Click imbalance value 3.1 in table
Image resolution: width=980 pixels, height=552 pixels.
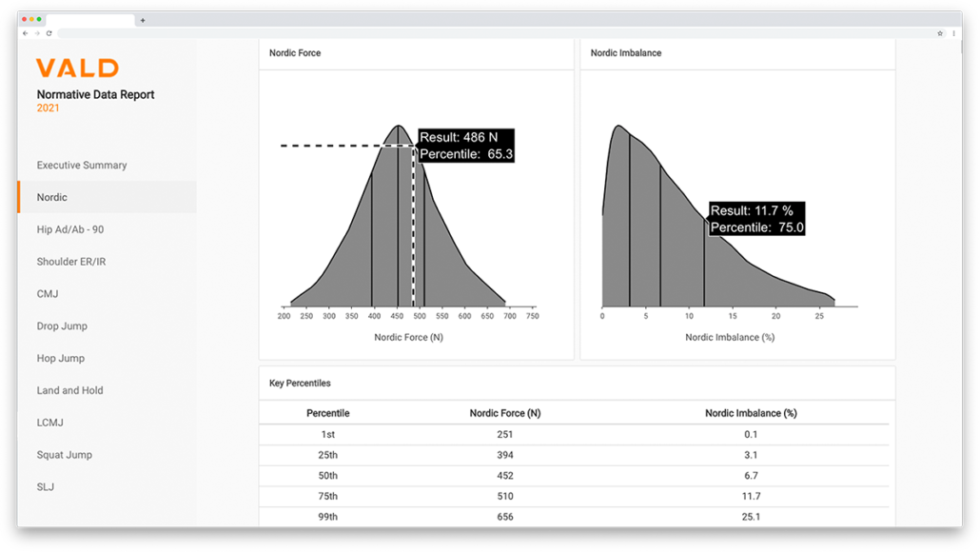pyautogui.click(x=751, y=455)
